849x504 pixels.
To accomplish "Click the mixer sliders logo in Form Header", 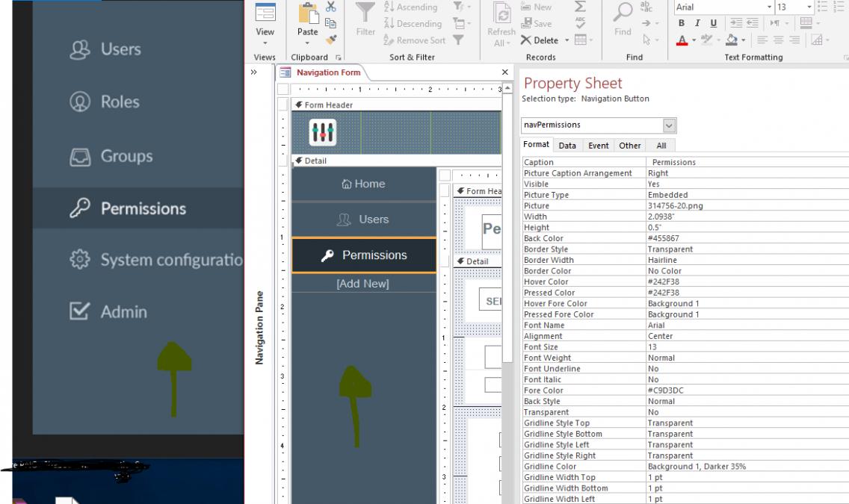I will pyautogui.click(x=323, y=133).
